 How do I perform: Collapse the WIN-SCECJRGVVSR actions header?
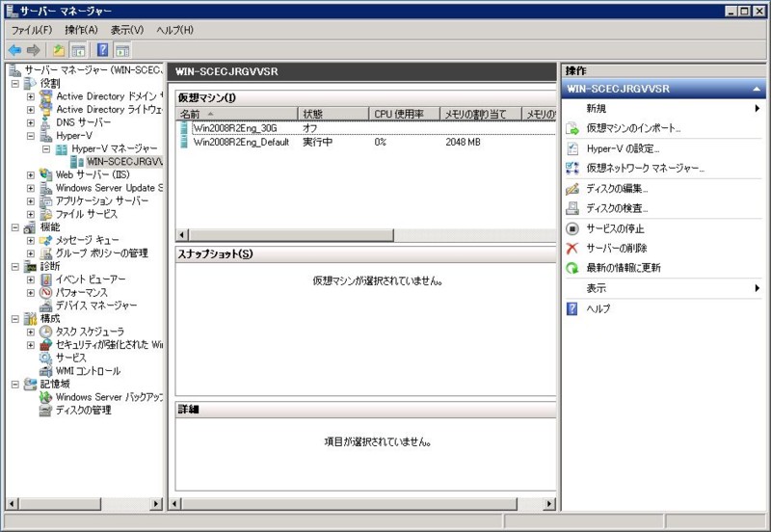click(757, 89)
